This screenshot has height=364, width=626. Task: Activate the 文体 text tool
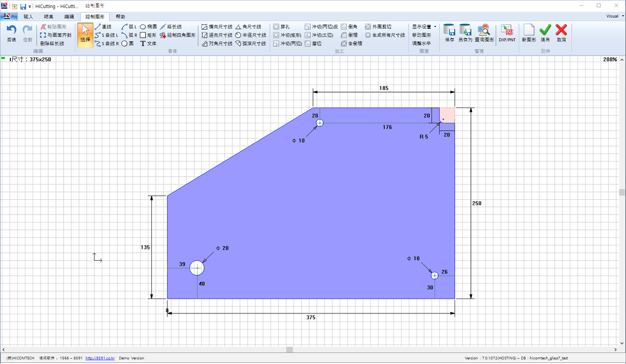pos(148,44)
